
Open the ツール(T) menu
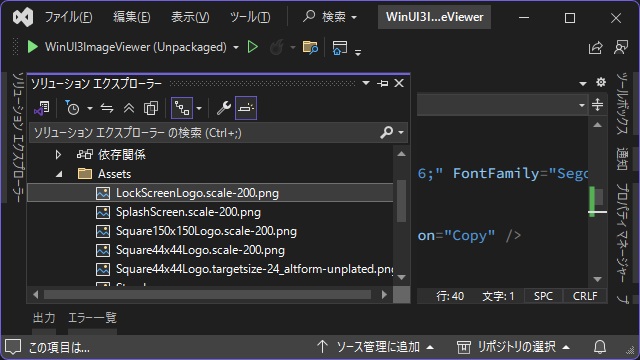pyautogui.click(x=250, y=17)
